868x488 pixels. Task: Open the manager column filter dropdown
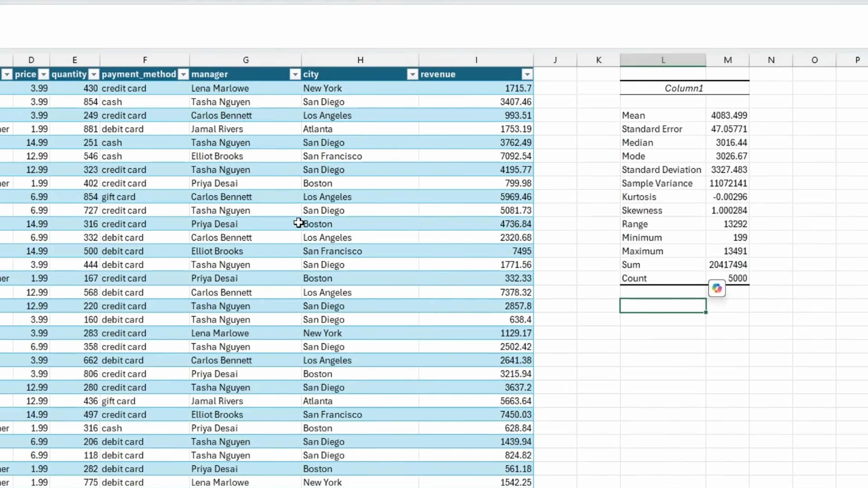click(x=295, y=74)
